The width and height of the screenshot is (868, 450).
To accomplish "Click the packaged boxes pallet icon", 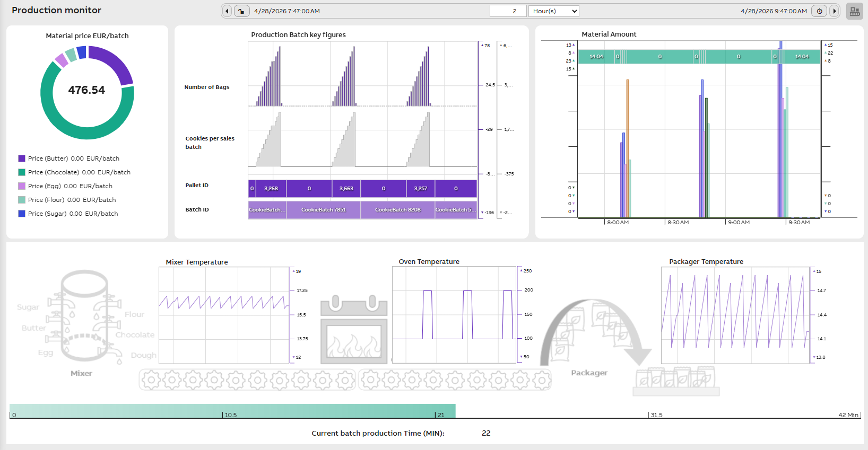I will click(676, 382).
